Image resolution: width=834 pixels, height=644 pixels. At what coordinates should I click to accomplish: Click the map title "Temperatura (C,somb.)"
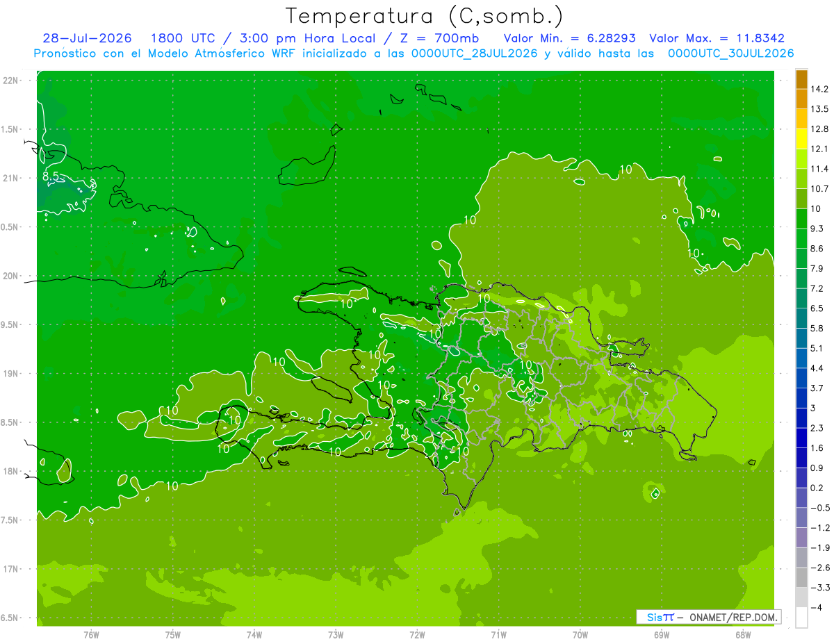pyautogui.click(x=425, y=16)
